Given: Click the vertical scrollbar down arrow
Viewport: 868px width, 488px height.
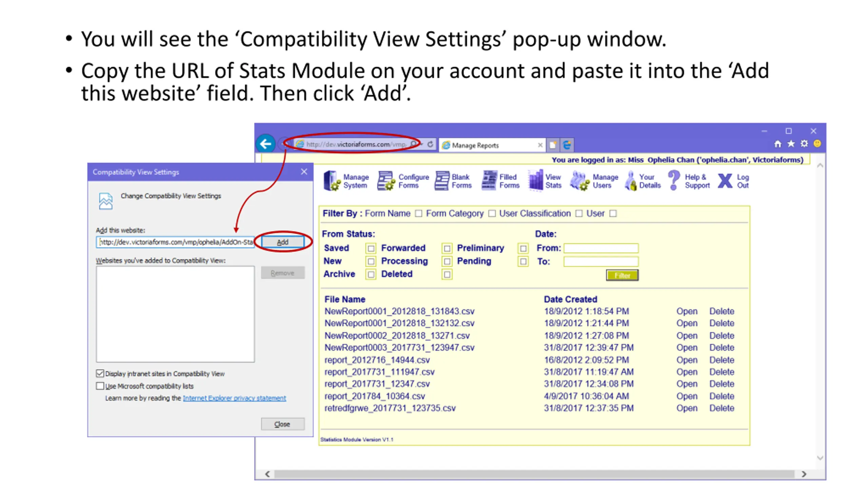Looking at the screenshot, I should click(x=820, y=458).
